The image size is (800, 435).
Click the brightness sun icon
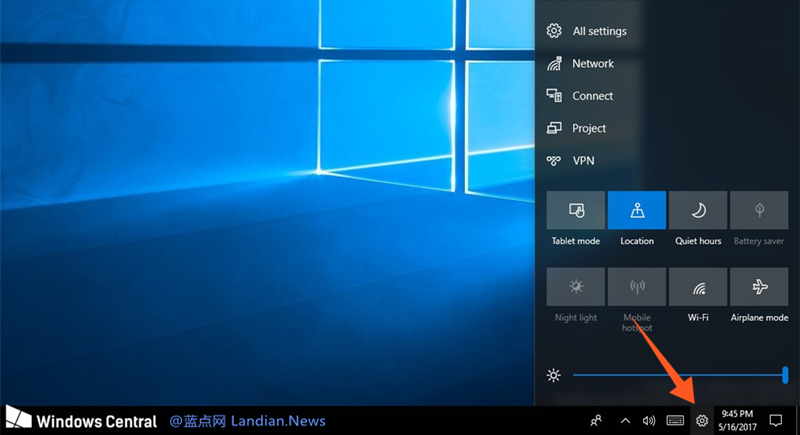554,375
